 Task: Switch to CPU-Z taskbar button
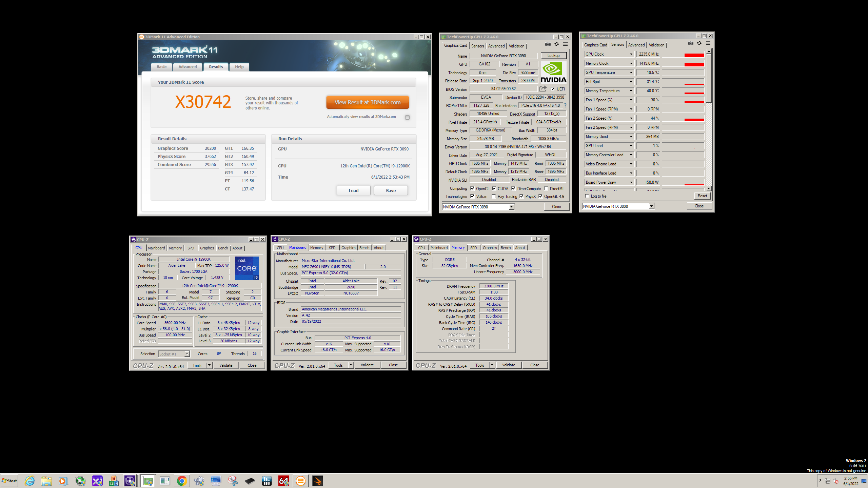pyautogui.click(x=130, y=481)
